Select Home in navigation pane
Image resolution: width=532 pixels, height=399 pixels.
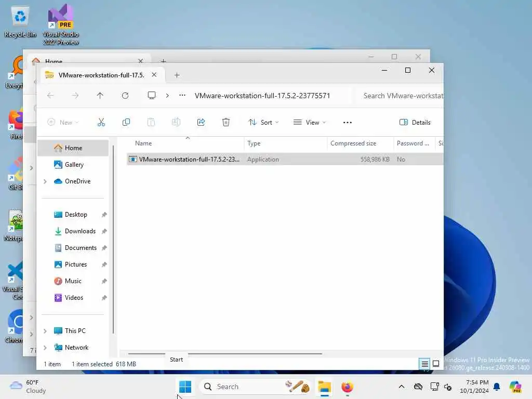(73, 148)
